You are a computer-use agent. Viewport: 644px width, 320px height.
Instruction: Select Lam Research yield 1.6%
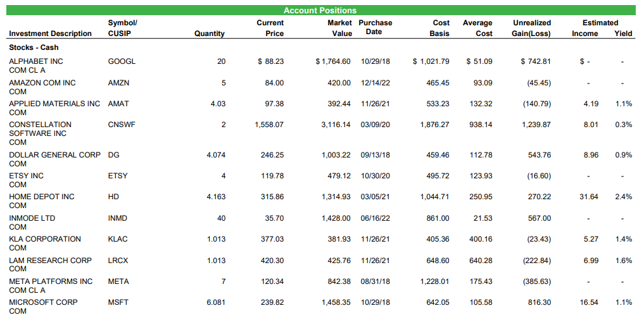[624, 261]
